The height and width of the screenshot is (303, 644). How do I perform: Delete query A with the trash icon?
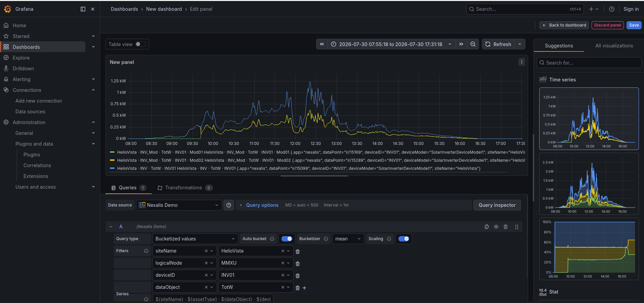(x=506, y=227)
